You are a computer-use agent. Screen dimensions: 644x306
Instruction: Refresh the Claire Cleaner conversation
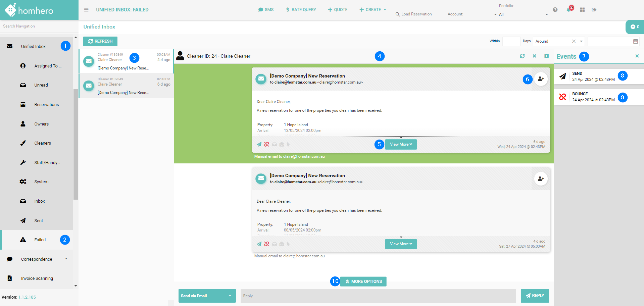tap(522, 56)
